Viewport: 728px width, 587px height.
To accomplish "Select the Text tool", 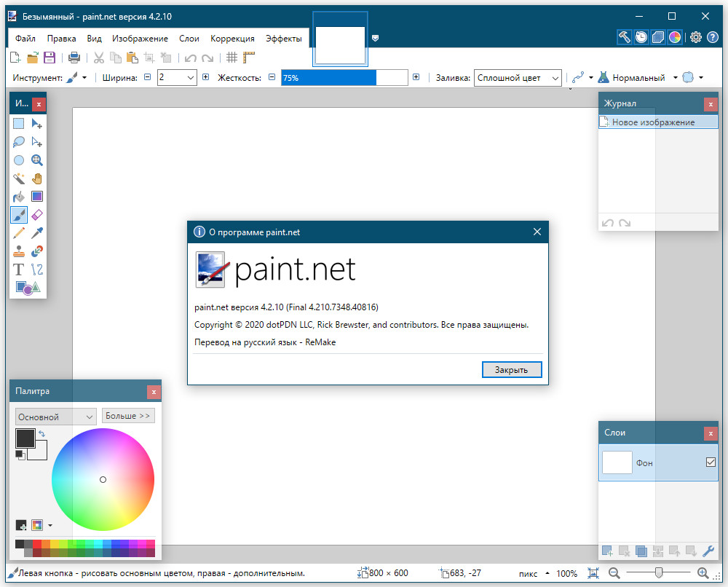I will [18, 269].
